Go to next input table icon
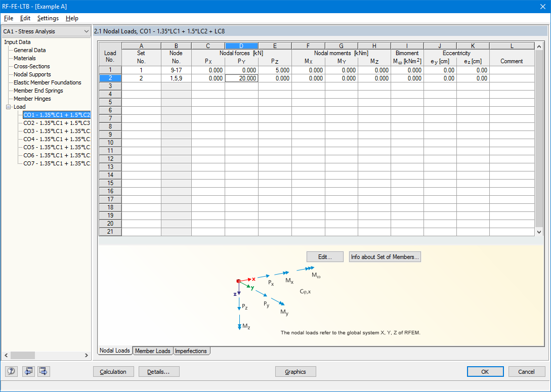This screenshot has height=392, width=551. (44, 371)
